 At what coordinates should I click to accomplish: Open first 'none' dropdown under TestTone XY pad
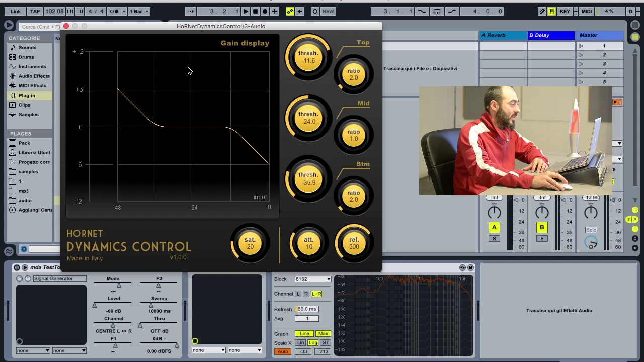(x=33, y=350)
